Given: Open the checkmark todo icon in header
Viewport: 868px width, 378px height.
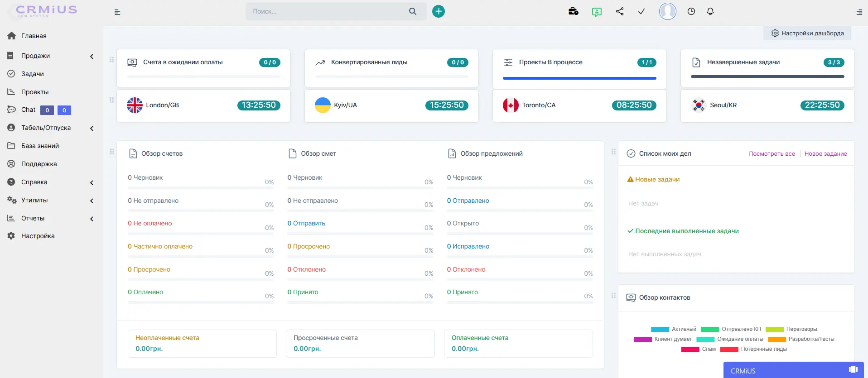Looking at the screenshot, I should [x=641, y=12].
